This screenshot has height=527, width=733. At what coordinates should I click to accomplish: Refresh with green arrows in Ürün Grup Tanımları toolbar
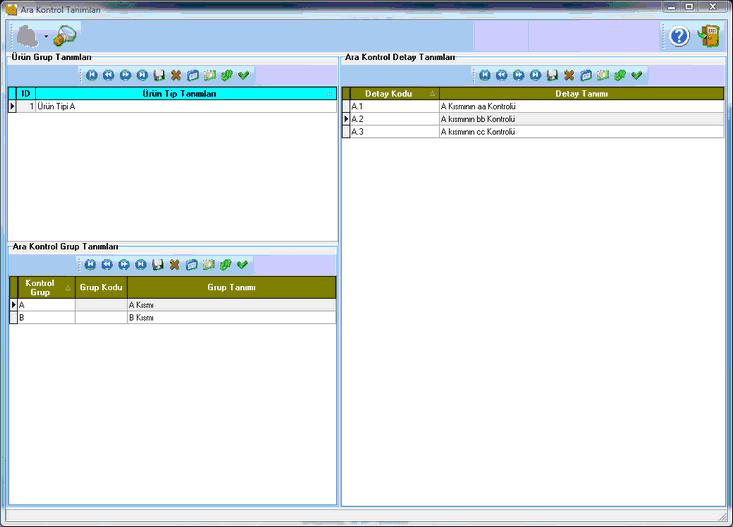[227, 75]
